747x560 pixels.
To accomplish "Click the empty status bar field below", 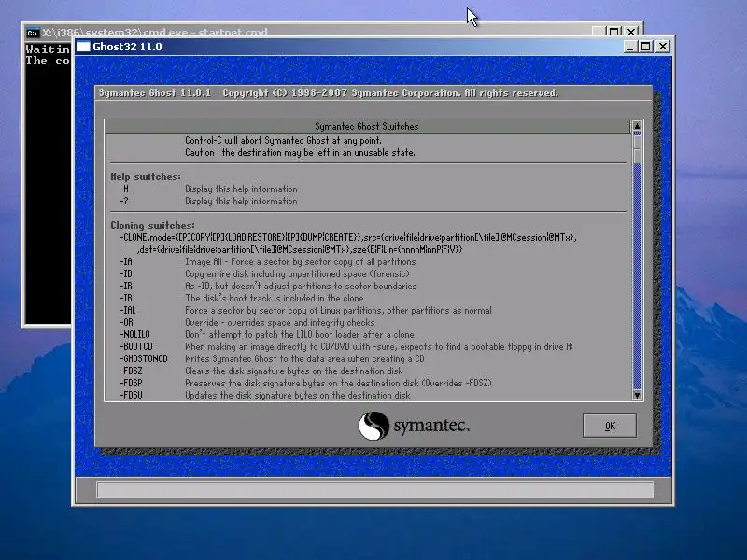I will [x=375, y=489].
